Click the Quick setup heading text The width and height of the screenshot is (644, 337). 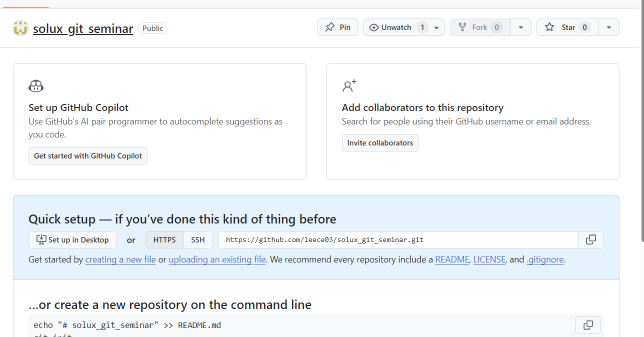[x=182, y=219]
